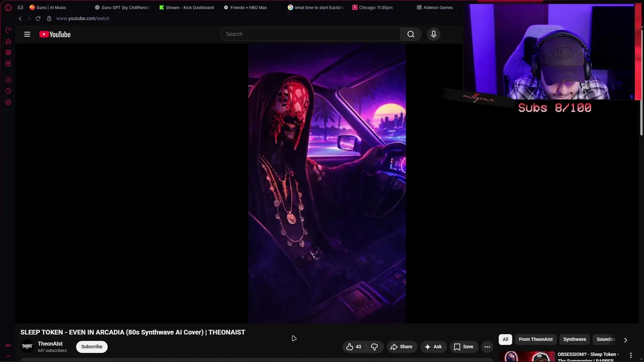Click the Ask button

[433, 346]
